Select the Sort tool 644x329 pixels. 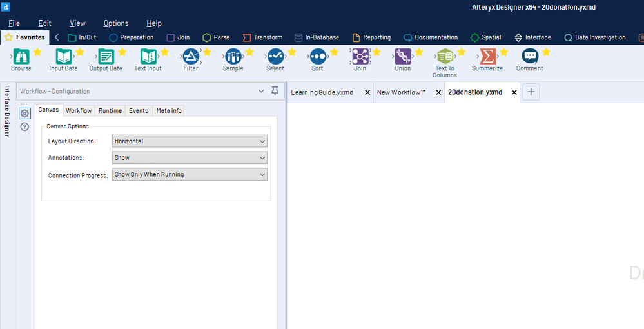317,56
